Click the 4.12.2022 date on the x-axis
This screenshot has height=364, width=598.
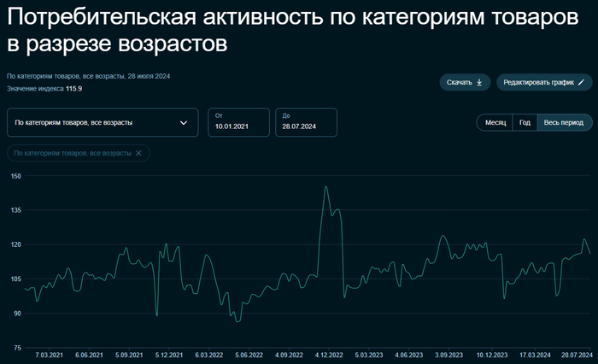[x=328, y=354]
